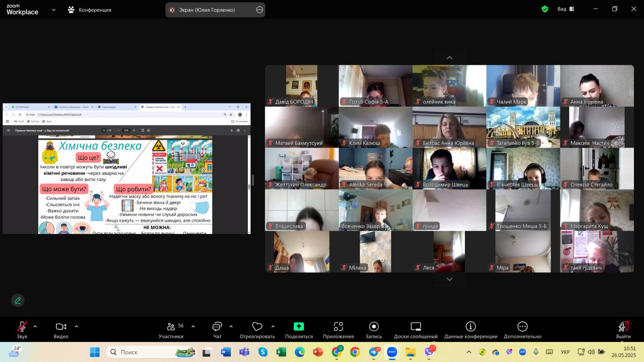Open Отреагировать reactions
This screenshot has height=362, width=644.
(x=257, y=330)
